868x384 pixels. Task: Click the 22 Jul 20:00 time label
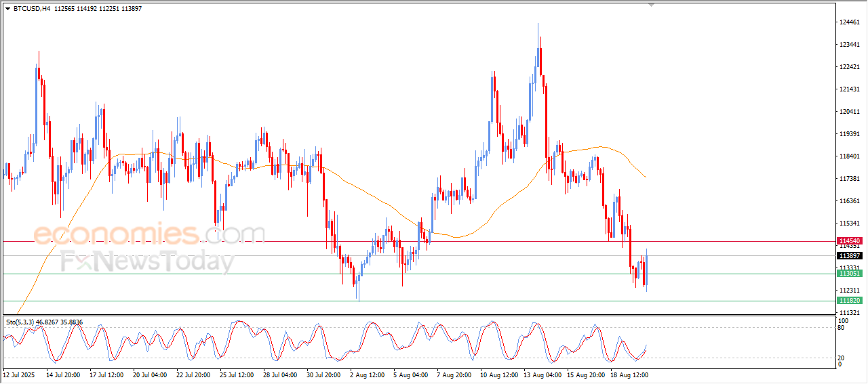[193, 374]
